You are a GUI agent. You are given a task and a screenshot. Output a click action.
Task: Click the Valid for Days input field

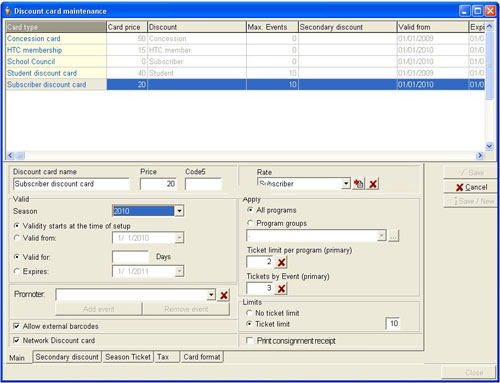(x=130, y=257)
